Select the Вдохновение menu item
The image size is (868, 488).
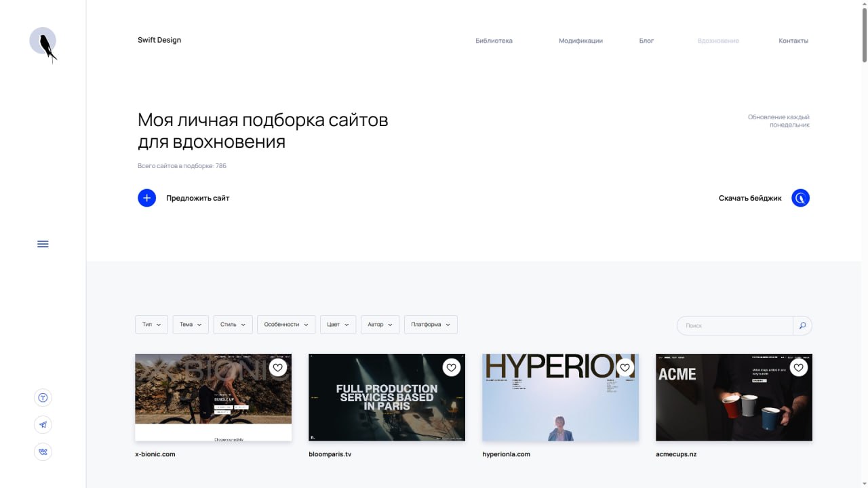(x=718, y=41)
